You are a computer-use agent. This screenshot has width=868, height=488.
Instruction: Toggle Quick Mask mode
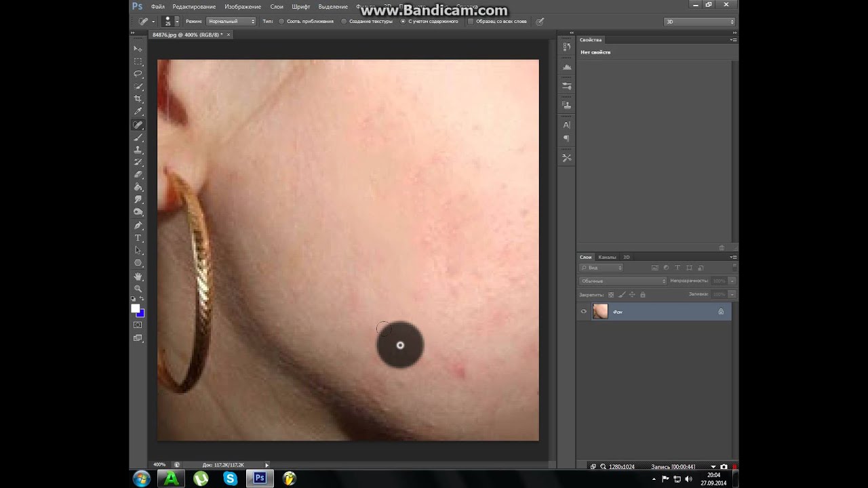tap(138, 325)
